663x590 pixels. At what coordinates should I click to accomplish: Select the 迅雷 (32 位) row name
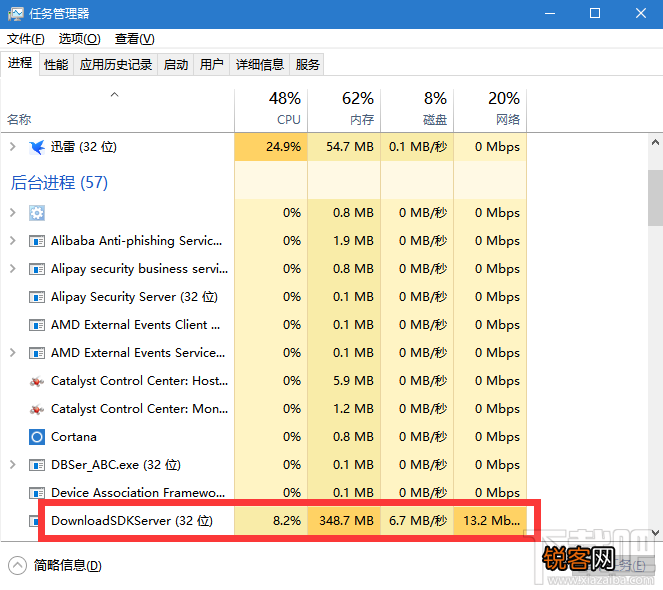point(84,147)
